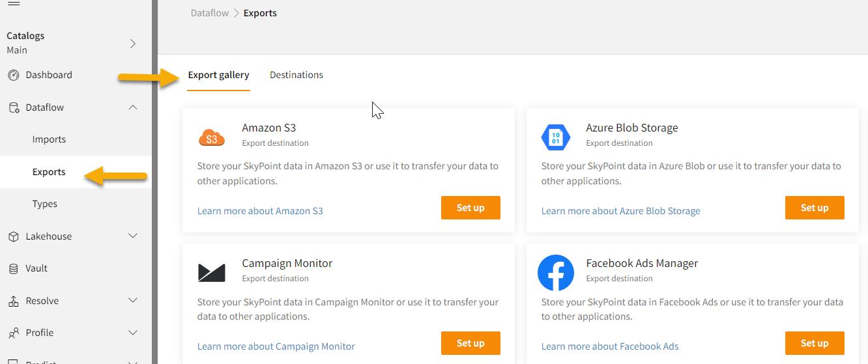Click the Resolve hierarchy icon
The image size is (868, 364).
pyautogui.click(x=14, y=301)
